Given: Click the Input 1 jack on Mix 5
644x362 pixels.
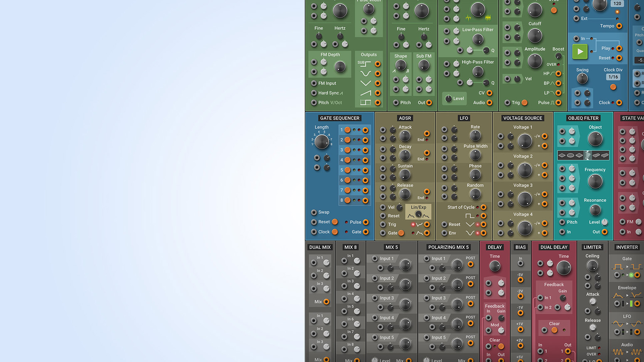Looking at the screenshot, I should (x=375, y=258).
